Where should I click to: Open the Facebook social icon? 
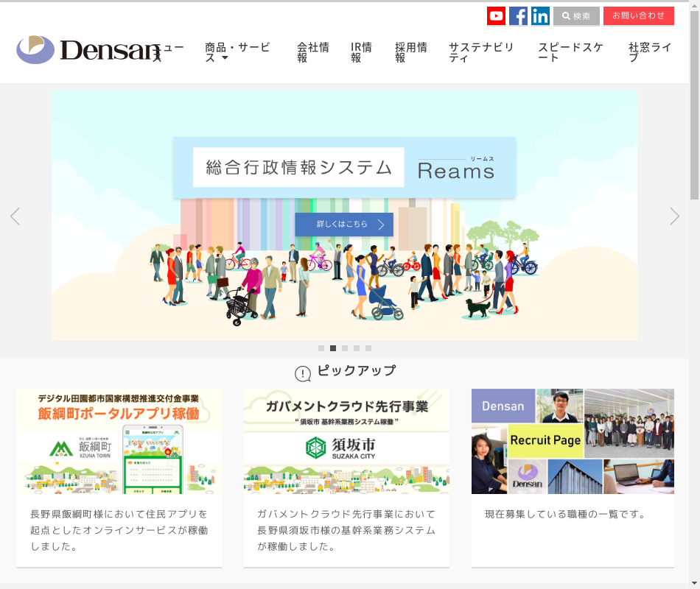tap(518, 15)
